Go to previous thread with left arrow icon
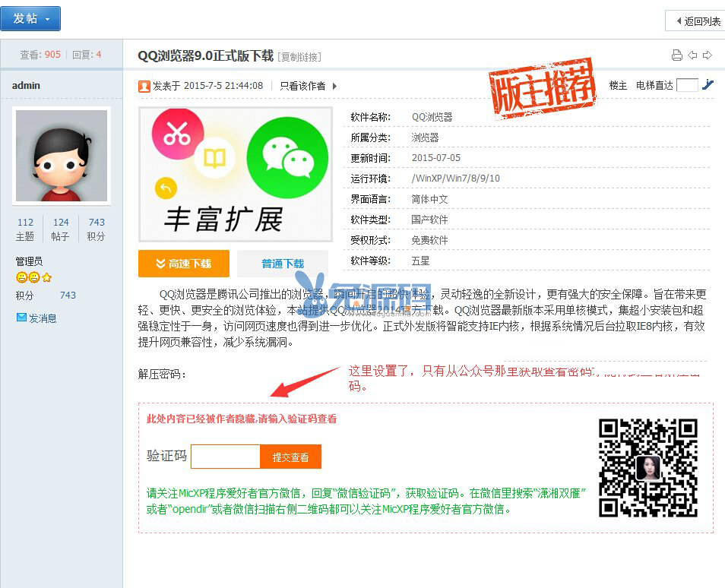Viewport: 725px width, 588px height. point(692,55)
